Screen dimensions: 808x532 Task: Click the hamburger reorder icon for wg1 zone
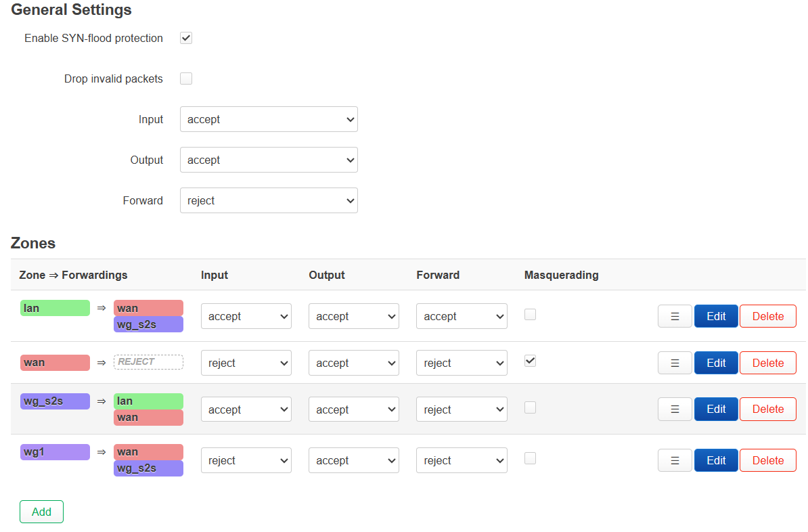pyautogui.click(x=675, y=460)
